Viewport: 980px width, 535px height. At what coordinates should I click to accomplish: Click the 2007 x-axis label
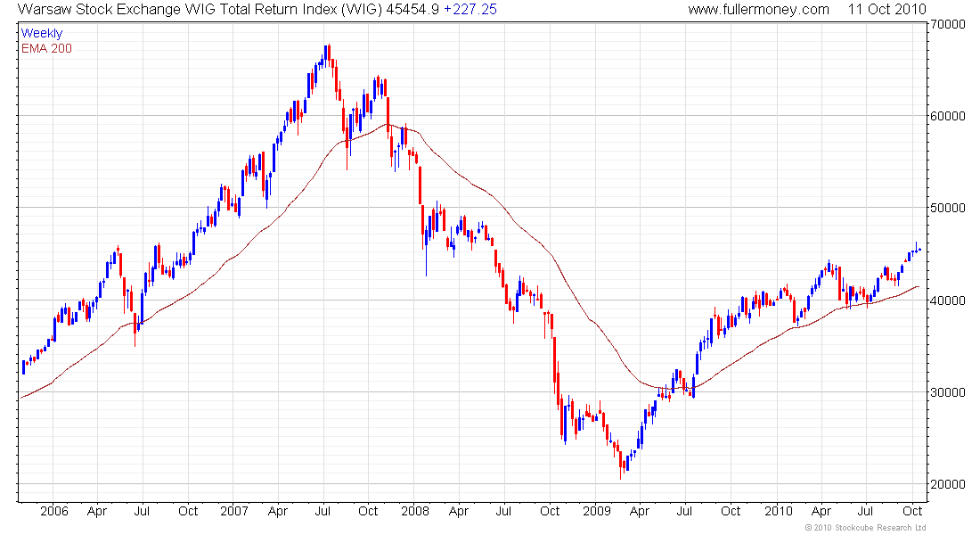pos(234,511)
